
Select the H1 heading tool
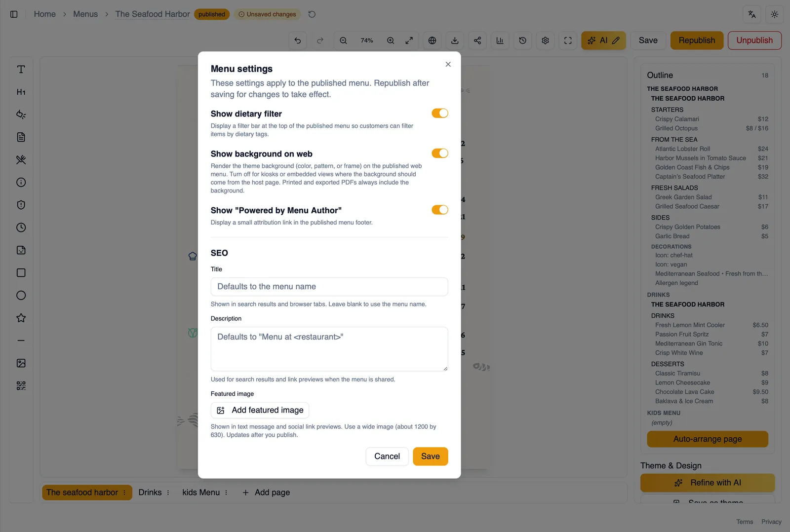pyautogui.click(x=21, y=92)
